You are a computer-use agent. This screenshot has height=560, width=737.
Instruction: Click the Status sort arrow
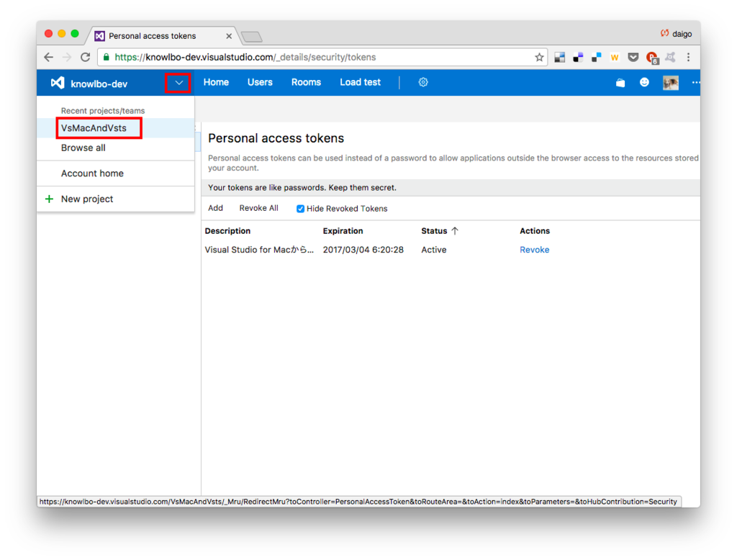coord(455,231)
